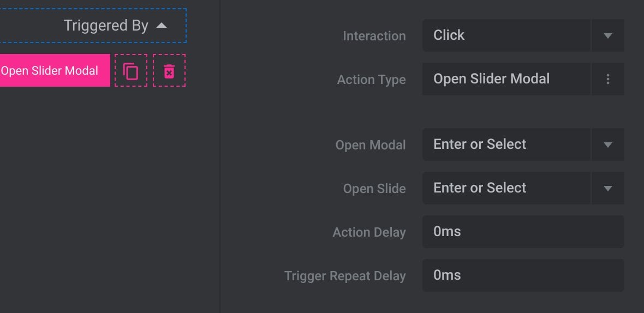The image size is (644, 313).
Task: Expand the Open Modal dropdown arrow
Action: (608, 145)
